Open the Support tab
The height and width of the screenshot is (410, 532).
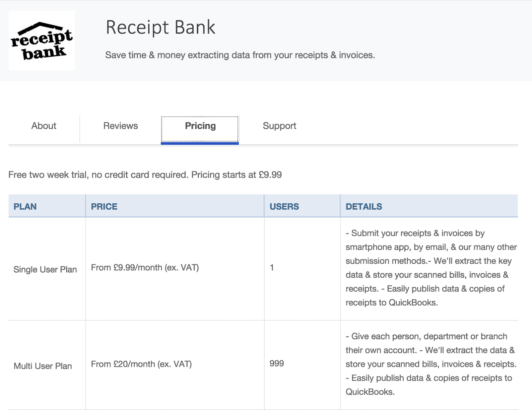279,126
